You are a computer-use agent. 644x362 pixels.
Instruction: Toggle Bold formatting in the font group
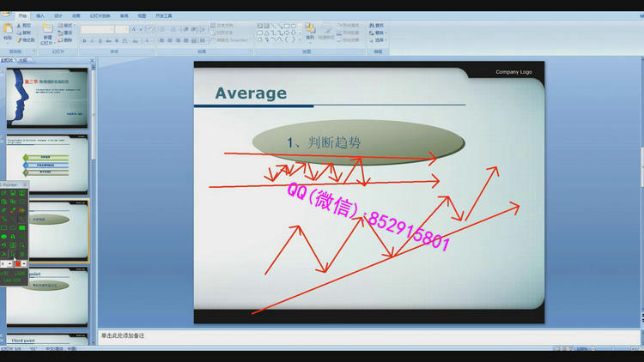tap(85, 40)
